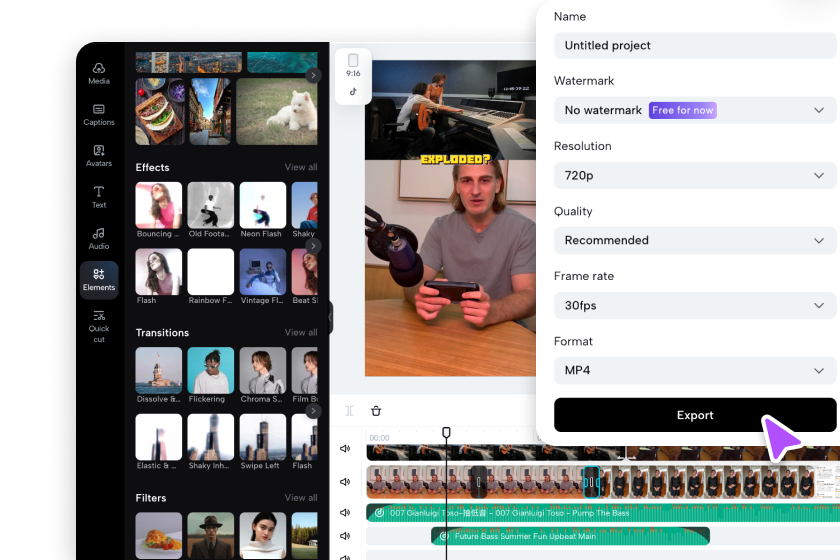Select the Vintage Fl... effect thumbnail
840x560 pixels.
(262, 272)
